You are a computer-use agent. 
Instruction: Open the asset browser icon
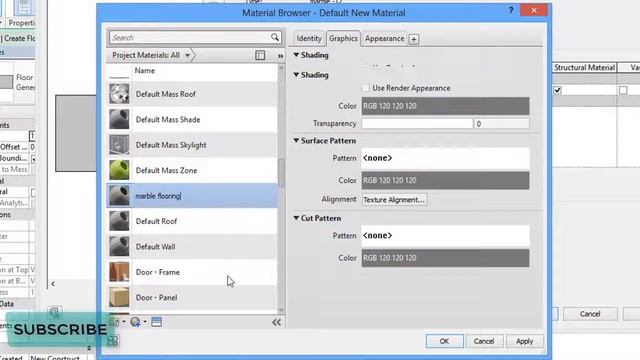tap(156, 322)
